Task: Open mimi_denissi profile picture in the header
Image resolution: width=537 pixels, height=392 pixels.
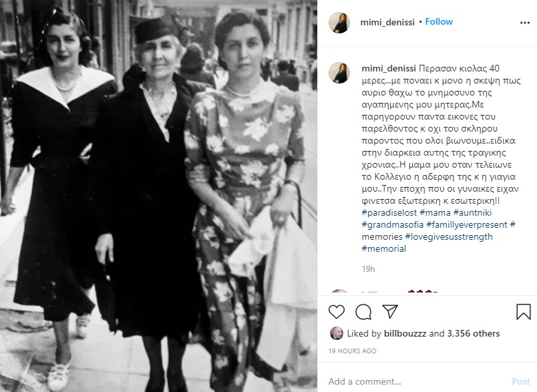Action: [339, 23]
